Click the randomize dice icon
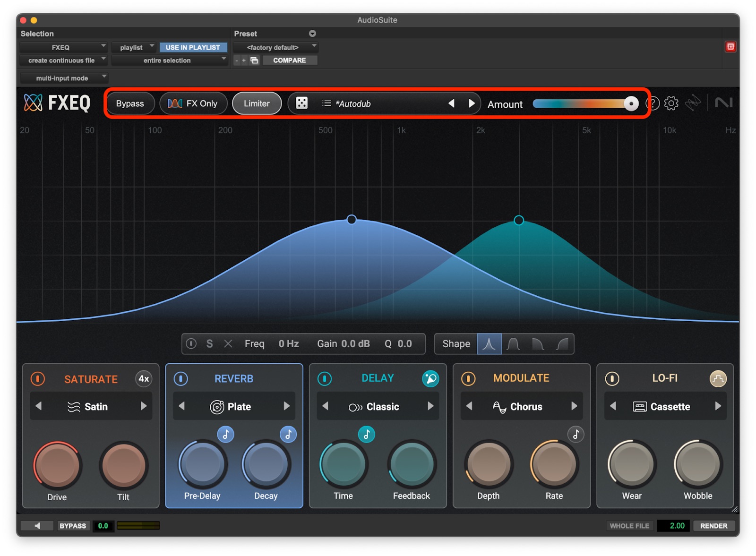Screen dimensions: 756x556 click(x=301, y=103)
